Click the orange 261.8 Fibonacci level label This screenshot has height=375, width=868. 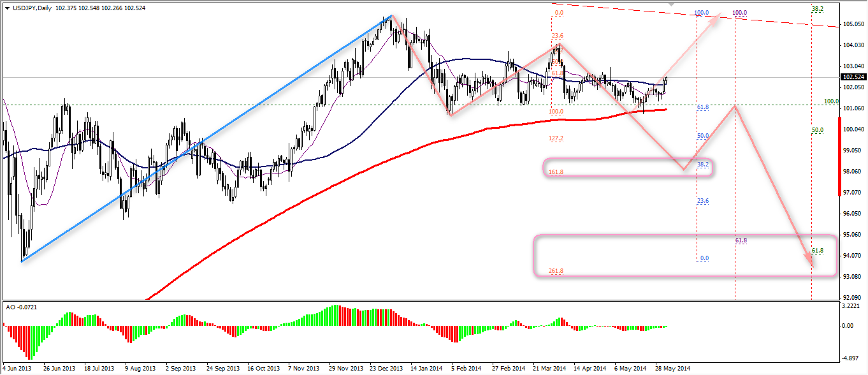point(556,272)
